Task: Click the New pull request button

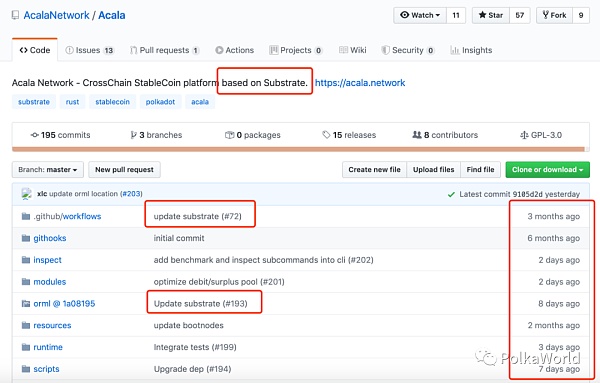Action: pyautogui.click(x=124, y=169)
